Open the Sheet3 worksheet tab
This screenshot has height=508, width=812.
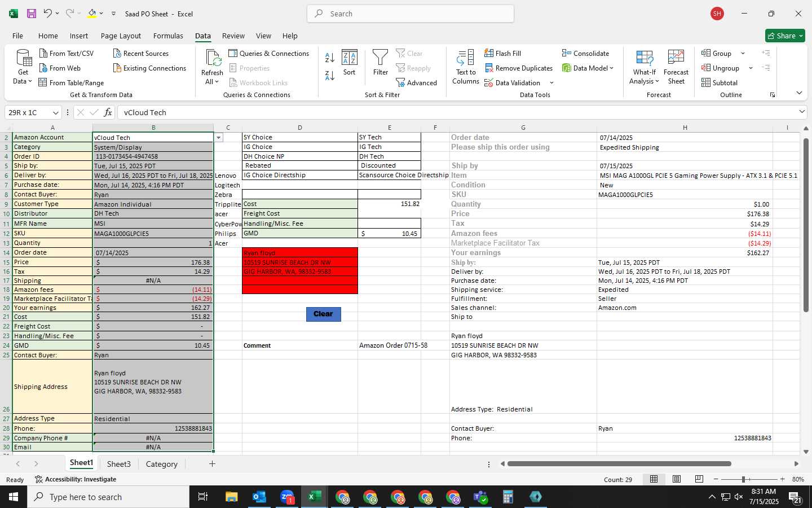(119, 464)
